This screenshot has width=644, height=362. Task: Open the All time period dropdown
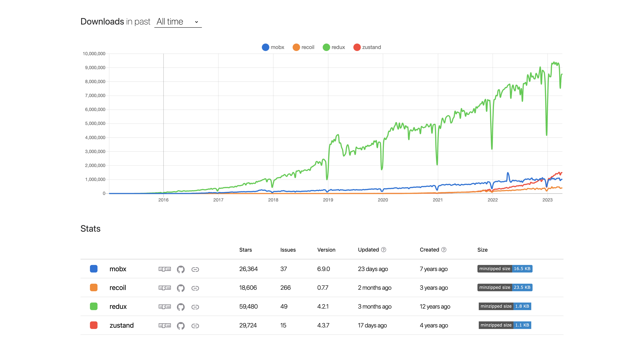(x=178, y=22)
